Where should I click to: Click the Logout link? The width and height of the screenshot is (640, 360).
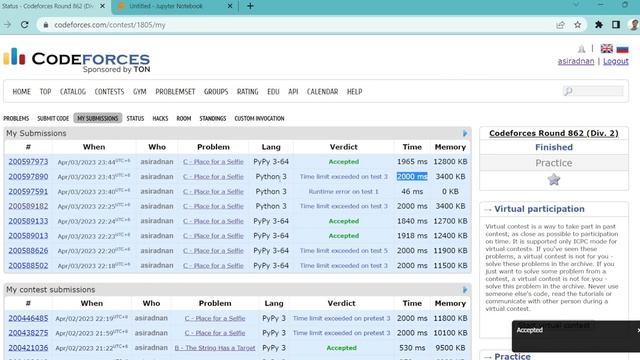click(616, 61)
